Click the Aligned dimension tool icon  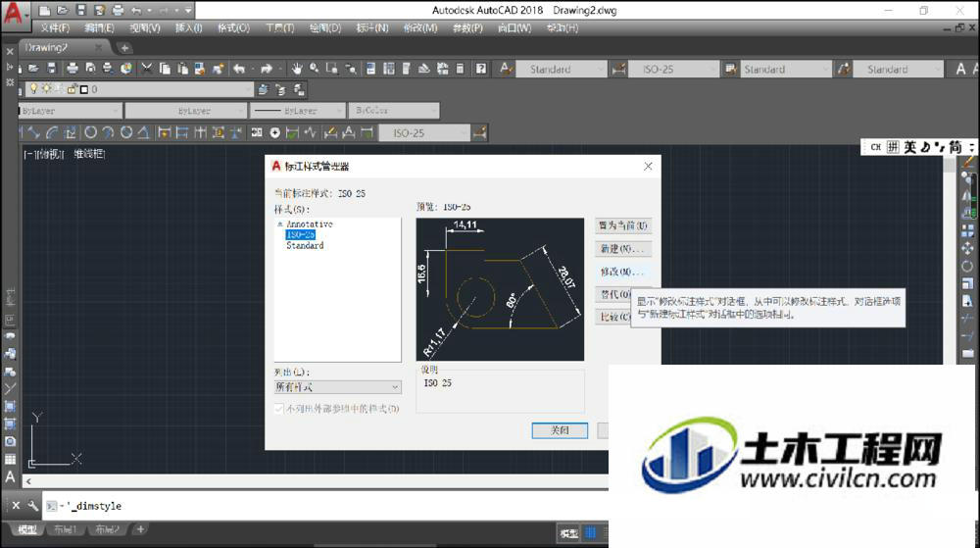35,132
